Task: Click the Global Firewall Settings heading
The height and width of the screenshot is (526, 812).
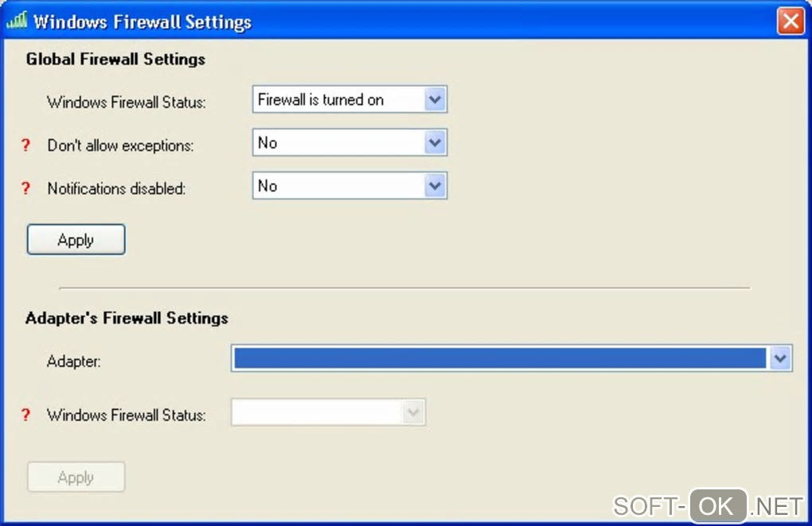Action: [115, 59]
